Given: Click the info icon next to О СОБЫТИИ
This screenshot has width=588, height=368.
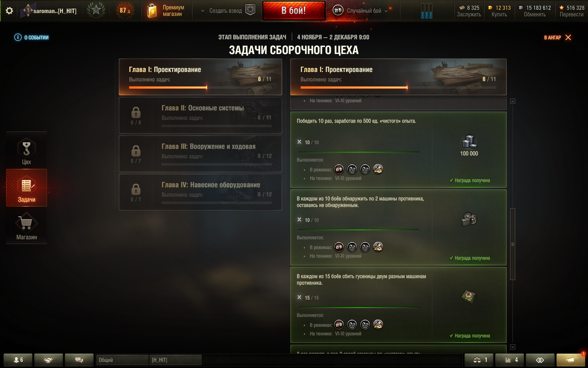Looking at the screenshot, I should tap(18, 37).
